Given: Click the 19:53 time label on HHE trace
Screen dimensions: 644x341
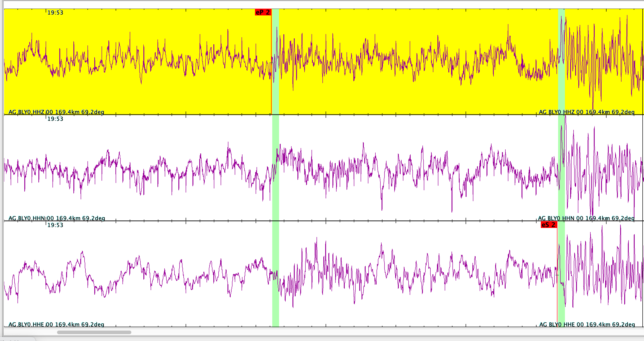Looking at the screenshot, I should click(x=55, y=225).
